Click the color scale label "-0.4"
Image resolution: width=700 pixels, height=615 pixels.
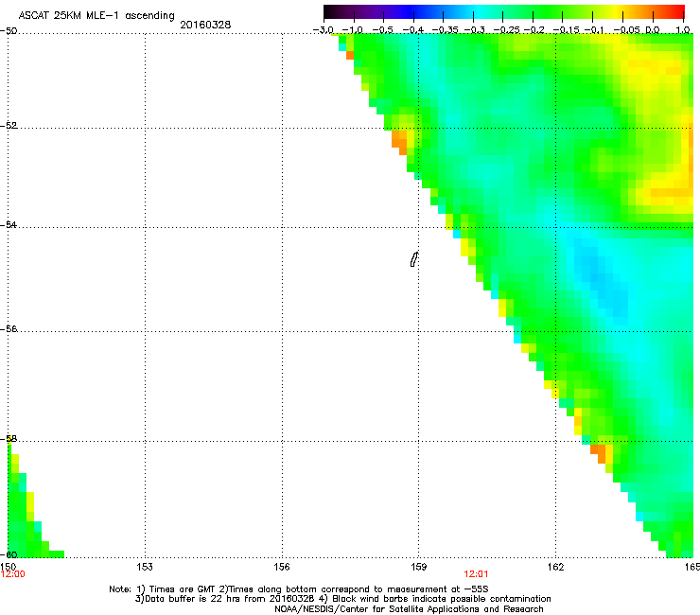pyautogui.click(x=413, y=30)
